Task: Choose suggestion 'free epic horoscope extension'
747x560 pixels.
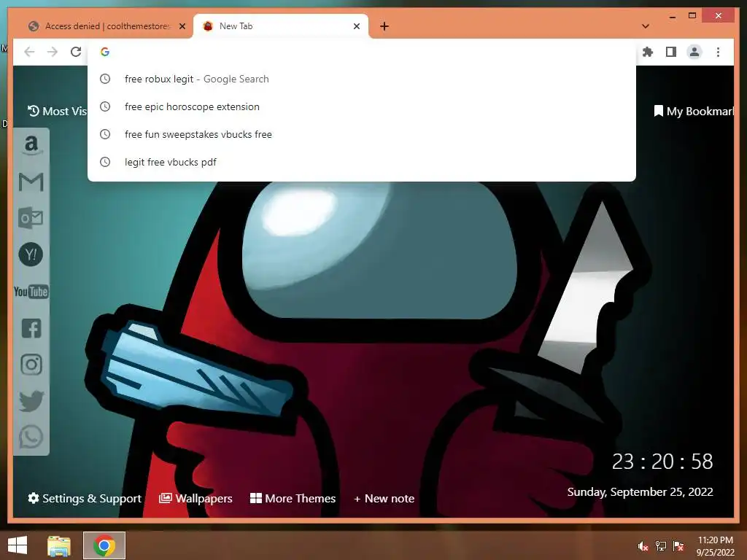Action: [362, 106]
